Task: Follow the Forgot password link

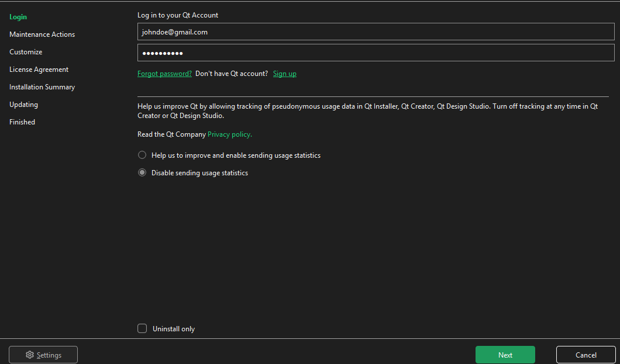Action: click(x=164, y=74)
